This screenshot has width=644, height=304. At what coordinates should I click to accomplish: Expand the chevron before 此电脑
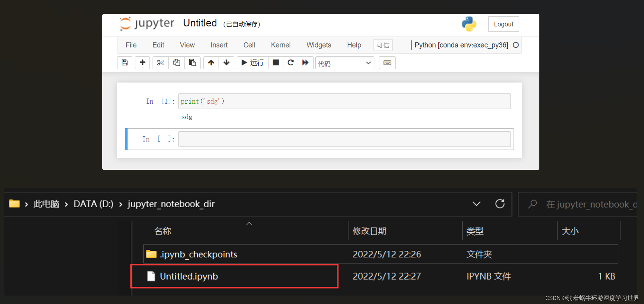click(x=27, y=205)
